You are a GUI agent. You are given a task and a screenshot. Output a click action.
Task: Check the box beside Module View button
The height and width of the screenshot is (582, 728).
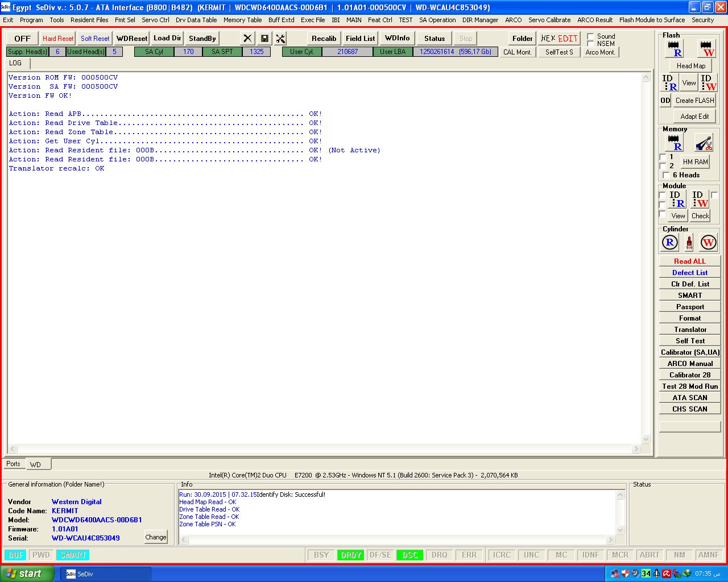tap(662, 214)
